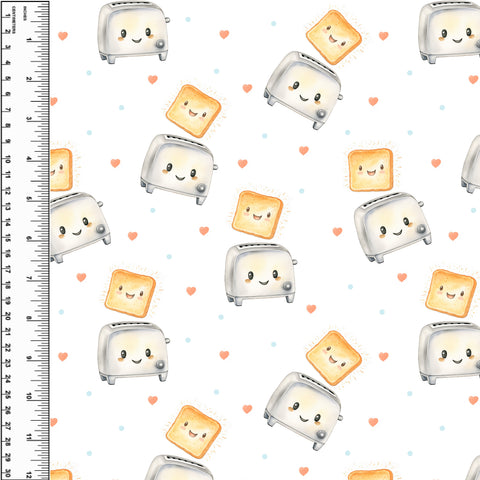Click the 30 centimeter number on ruler
This screenshot has height=480, width=480.
[x=8, y=473]
